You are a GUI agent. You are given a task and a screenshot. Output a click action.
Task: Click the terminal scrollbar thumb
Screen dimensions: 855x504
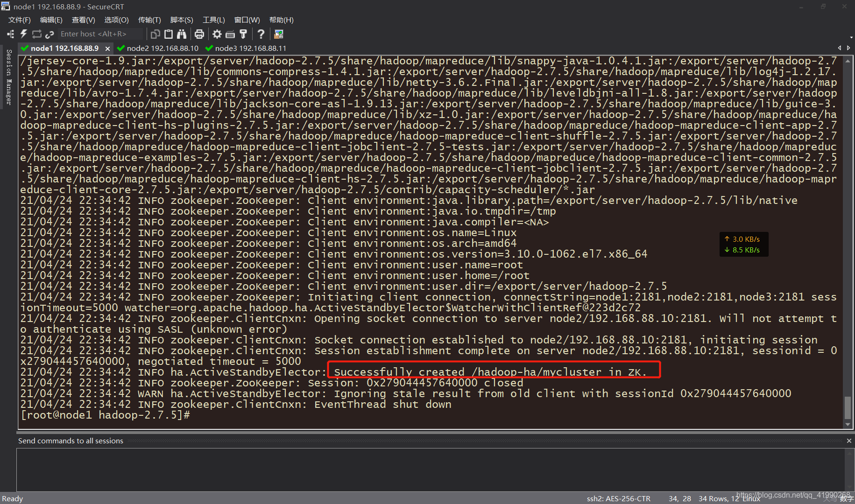(848, 408)
